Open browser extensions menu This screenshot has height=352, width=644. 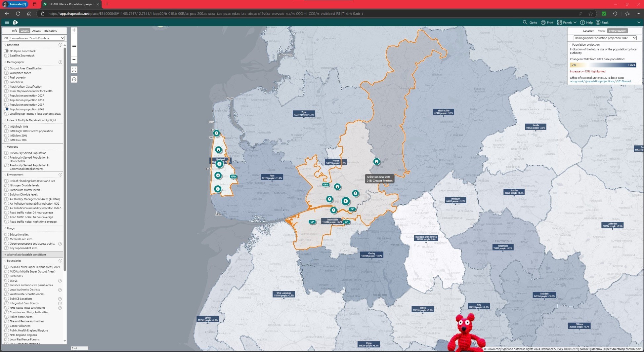[x=615, y=14]
